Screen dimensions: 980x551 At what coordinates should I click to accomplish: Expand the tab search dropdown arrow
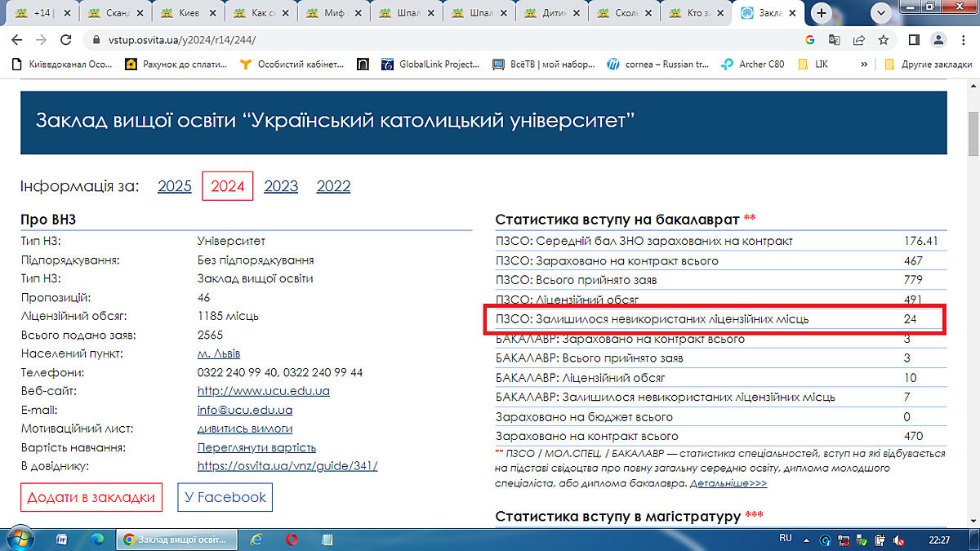[881, 13]
